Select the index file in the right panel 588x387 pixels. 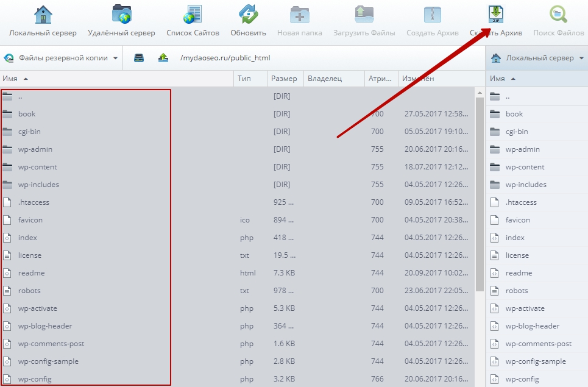537,237
